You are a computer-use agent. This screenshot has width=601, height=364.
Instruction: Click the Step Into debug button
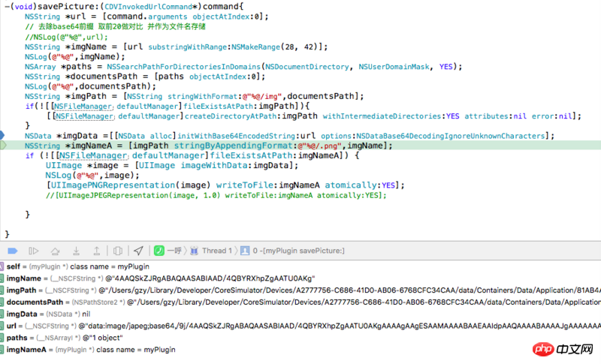pos(77,251)
